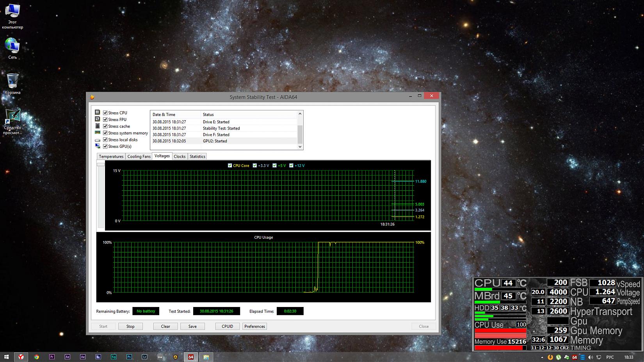Image resolution: width=644 pixels, height=362 pixels.
Task: Launch Adobe Photoshop from the taskbar
Action: pyautogui.click(x=129, y=357)
